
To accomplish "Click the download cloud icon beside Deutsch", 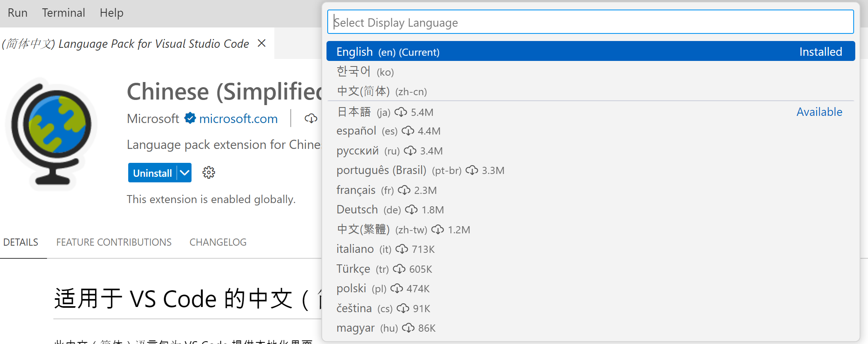I will [411, 210].
